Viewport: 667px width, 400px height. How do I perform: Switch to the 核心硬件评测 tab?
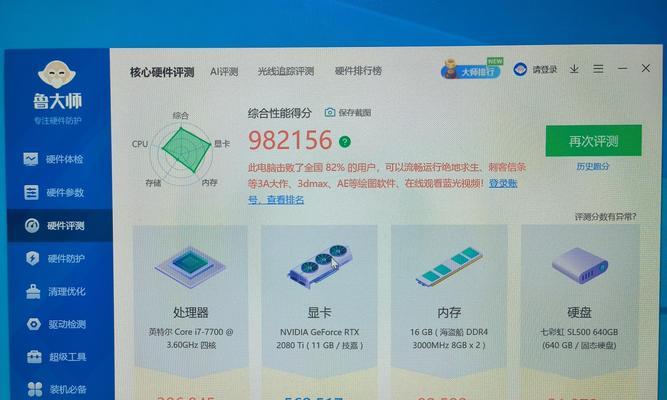(162, 72)
